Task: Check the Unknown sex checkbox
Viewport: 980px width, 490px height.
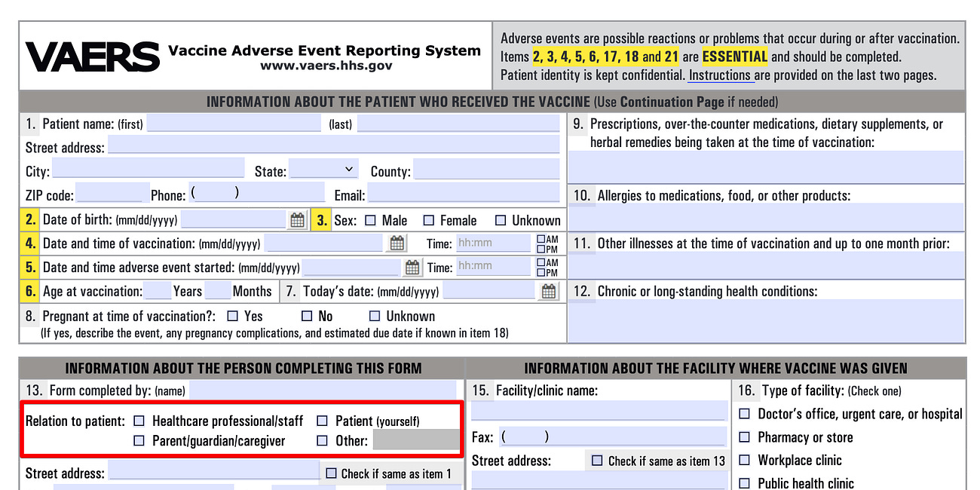Action: coord(501,220)
